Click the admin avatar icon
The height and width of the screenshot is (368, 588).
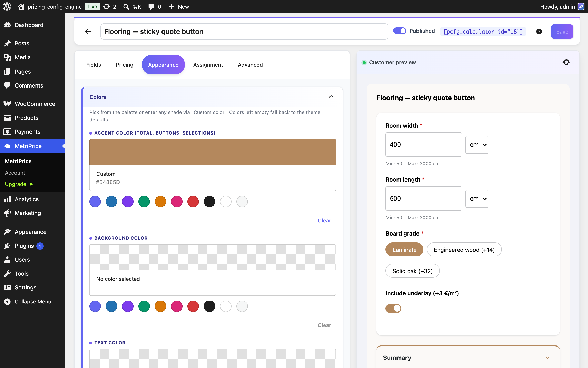pos(581,7)
